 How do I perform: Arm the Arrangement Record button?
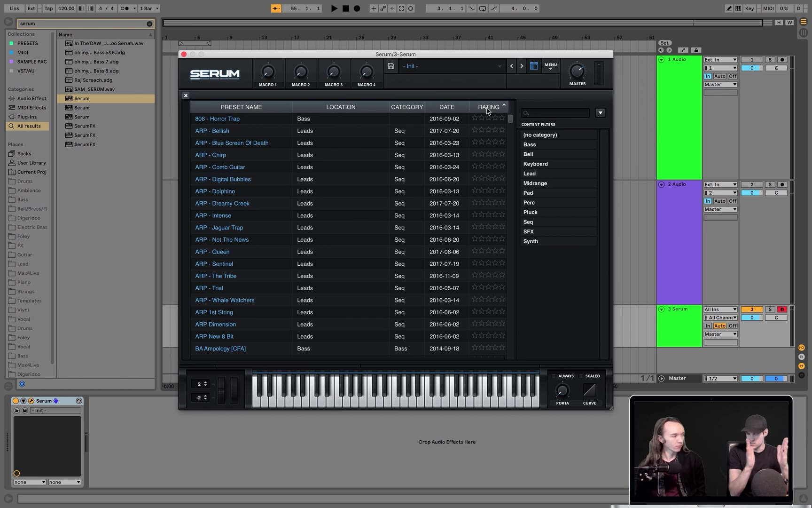pyautogui.click(x=357, y=8)
